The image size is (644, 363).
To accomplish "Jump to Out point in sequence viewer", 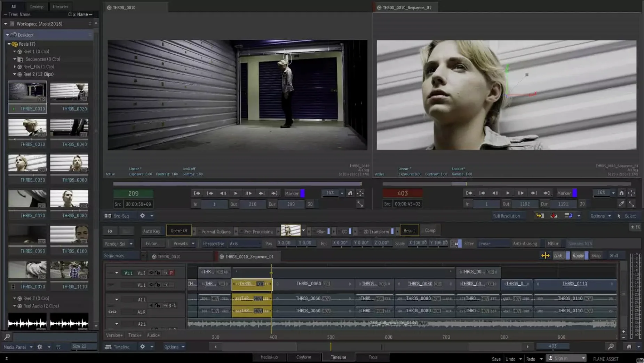I will 547,193.
